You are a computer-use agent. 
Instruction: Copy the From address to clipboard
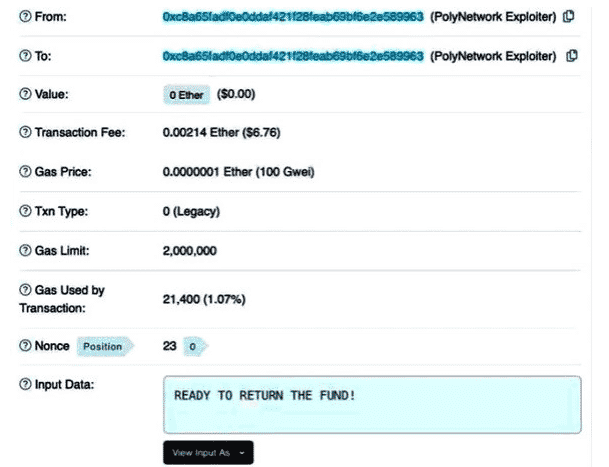tap(569, 17)
